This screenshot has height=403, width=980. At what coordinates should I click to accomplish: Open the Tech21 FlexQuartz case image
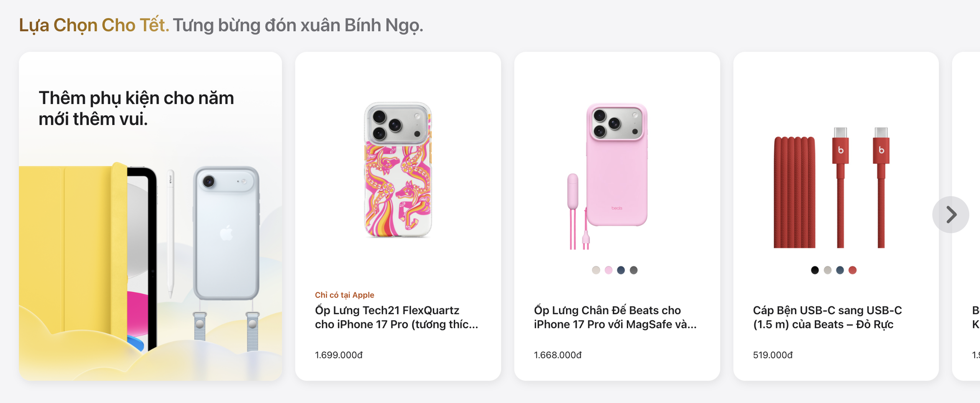(398, 170)
